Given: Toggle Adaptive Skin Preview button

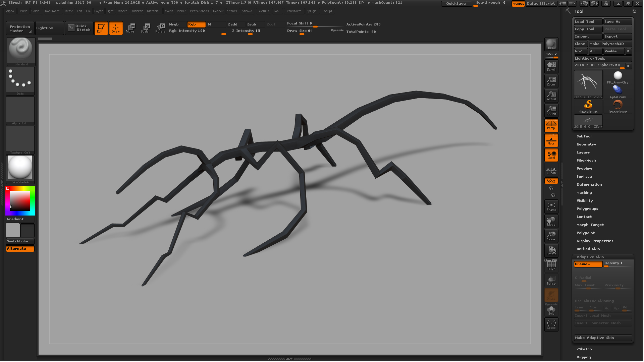Looking at the screenshot, I should pyautogui.click(x=588, y=264).
